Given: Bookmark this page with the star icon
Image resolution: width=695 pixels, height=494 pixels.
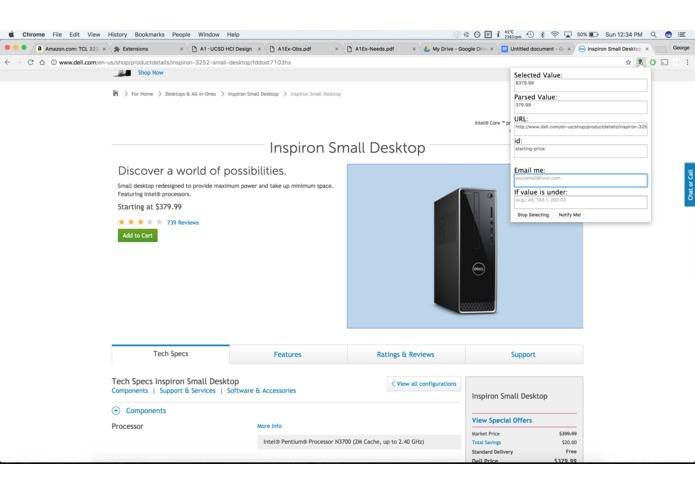Looking at the screenshot, I should click(x=628, y=62).
